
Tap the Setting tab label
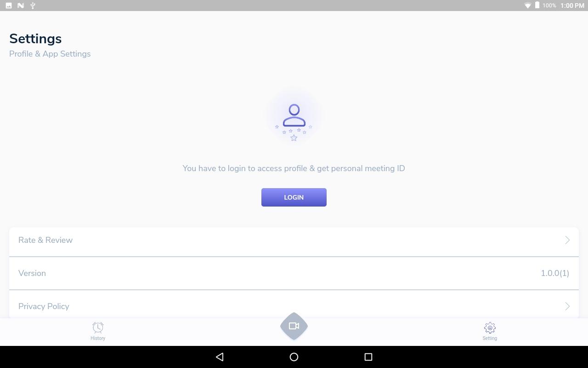490,338
